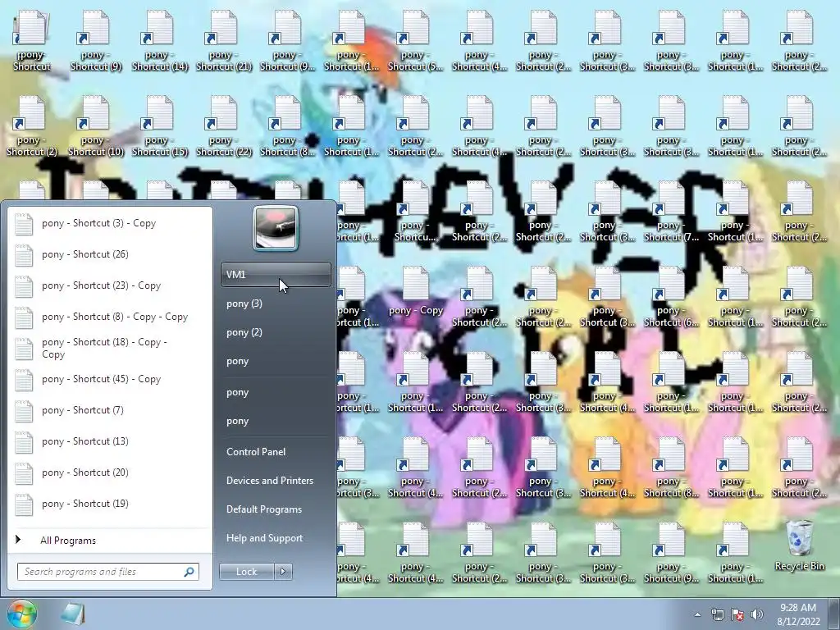Open pony (3) from Start menu
This screenshot has width=840, height=630.
coord(276,304)
